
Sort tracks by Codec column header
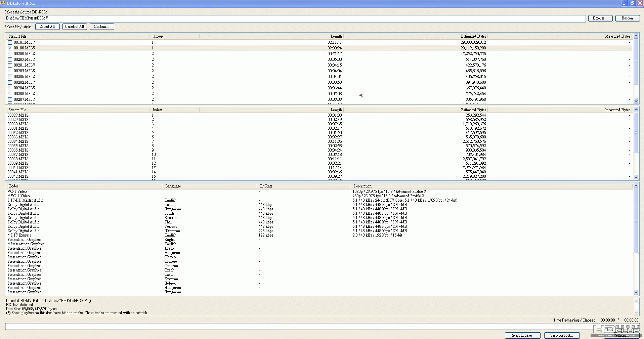[x=84, y=186]
